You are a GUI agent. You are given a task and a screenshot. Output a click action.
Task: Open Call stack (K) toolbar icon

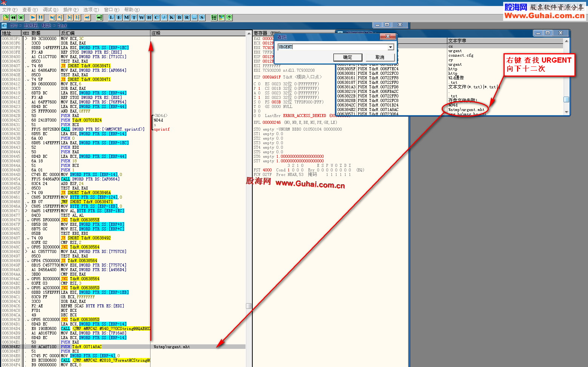click(172, 17)
